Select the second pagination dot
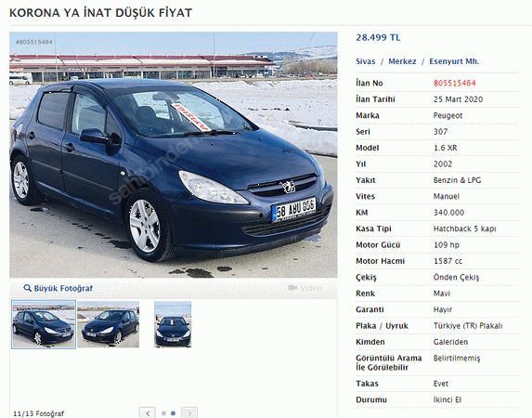532x418 pixels. pos(173,413)
